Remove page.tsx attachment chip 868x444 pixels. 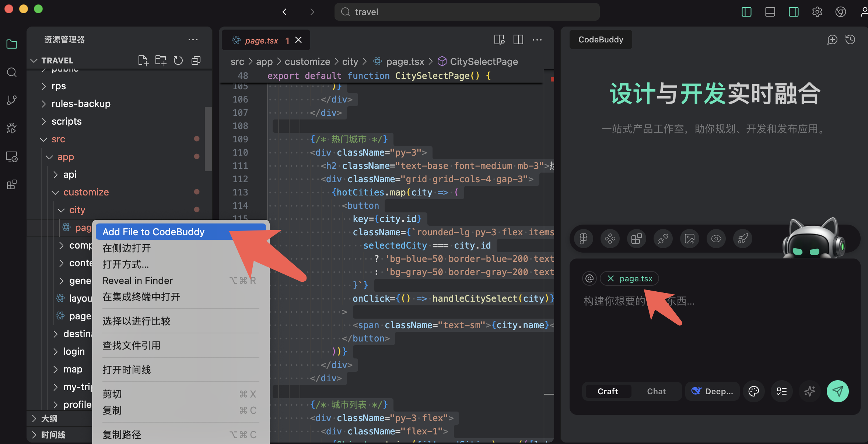pyautogui.click(x=610, y=278)
